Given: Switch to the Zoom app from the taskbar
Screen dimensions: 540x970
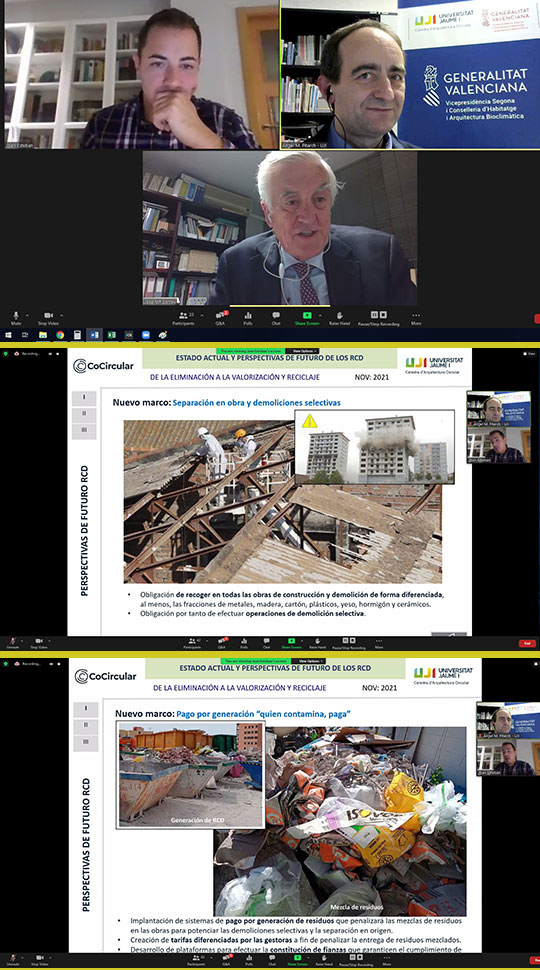Looking at the screenshot, I should pyautogui.click(x=145, y=335).
